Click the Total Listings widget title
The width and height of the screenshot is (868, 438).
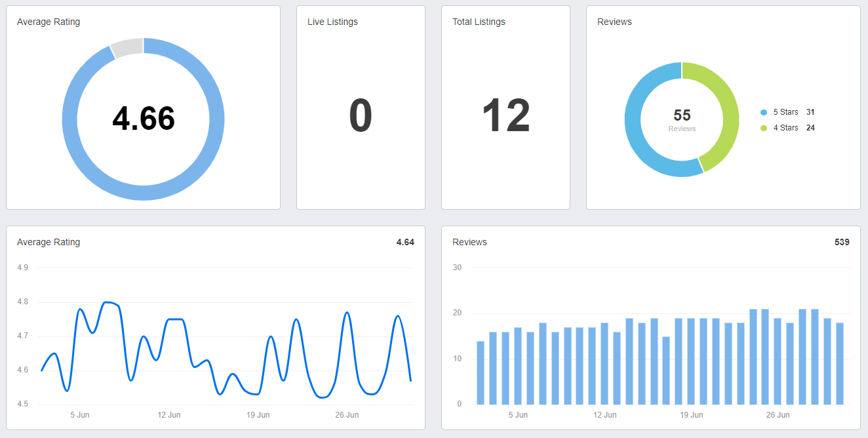[x=479, y=22]
